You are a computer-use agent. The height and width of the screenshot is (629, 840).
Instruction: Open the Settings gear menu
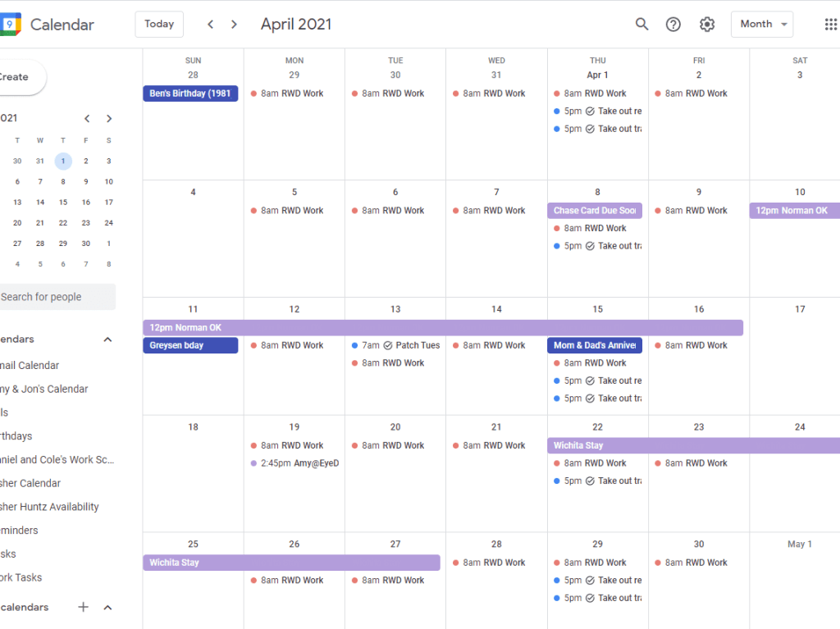coord(707,25)
